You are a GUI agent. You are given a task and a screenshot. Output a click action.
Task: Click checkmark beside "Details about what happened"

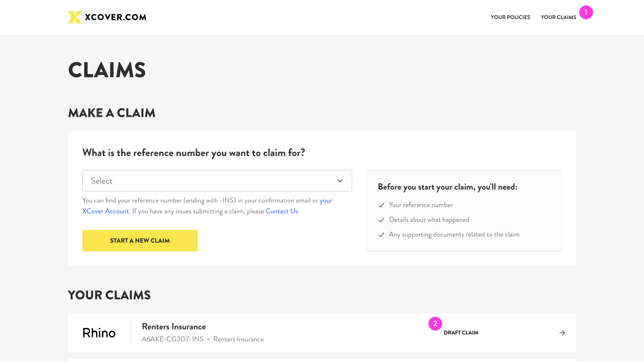[381, 220]
